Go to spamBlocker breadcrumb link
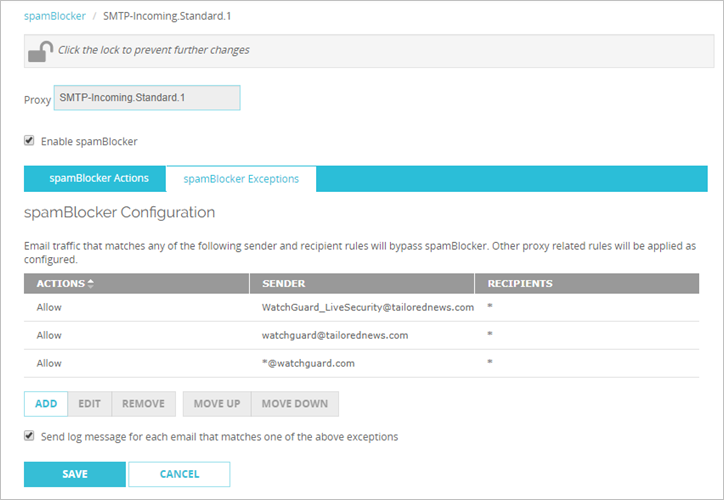724x500 pixels. pos(54,17)
